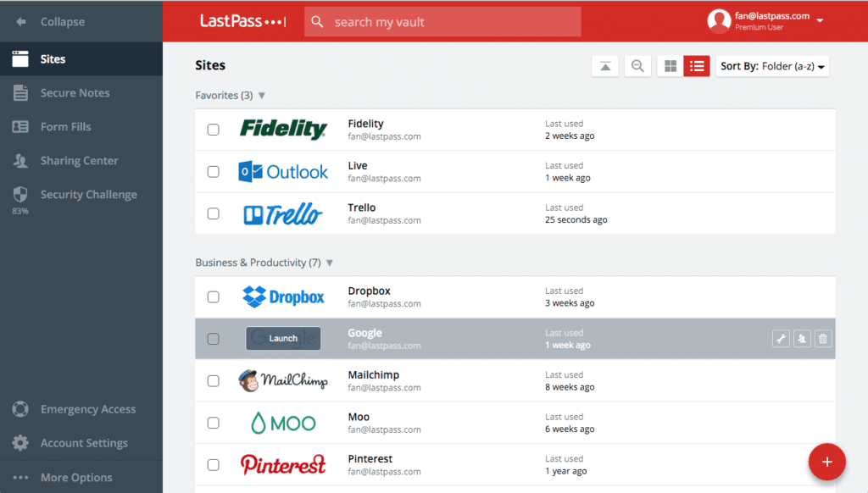Check the Live Outlook row checkbox

click(213, 171)
